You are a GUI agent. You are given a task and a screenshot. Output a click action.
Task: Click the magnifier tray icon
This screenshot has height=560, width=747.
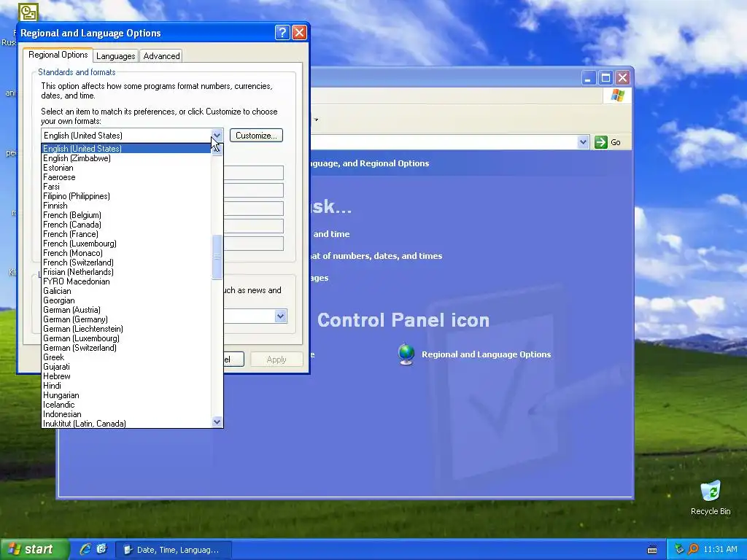pos(694,549)
